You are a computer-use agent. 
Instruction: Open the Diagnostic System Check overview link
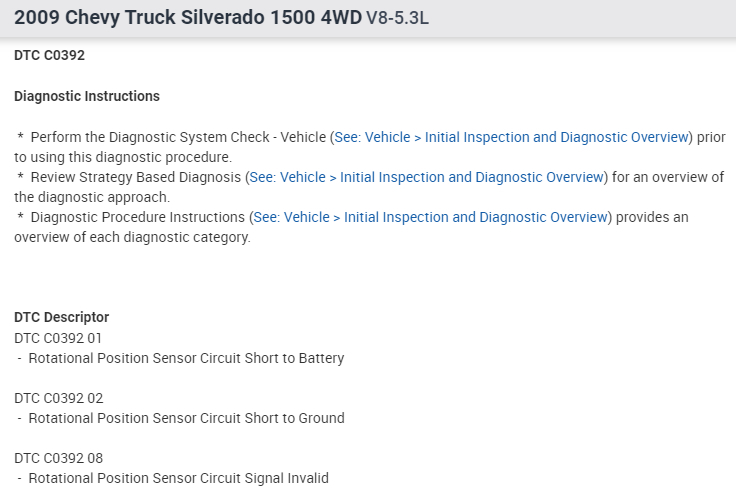511,137
